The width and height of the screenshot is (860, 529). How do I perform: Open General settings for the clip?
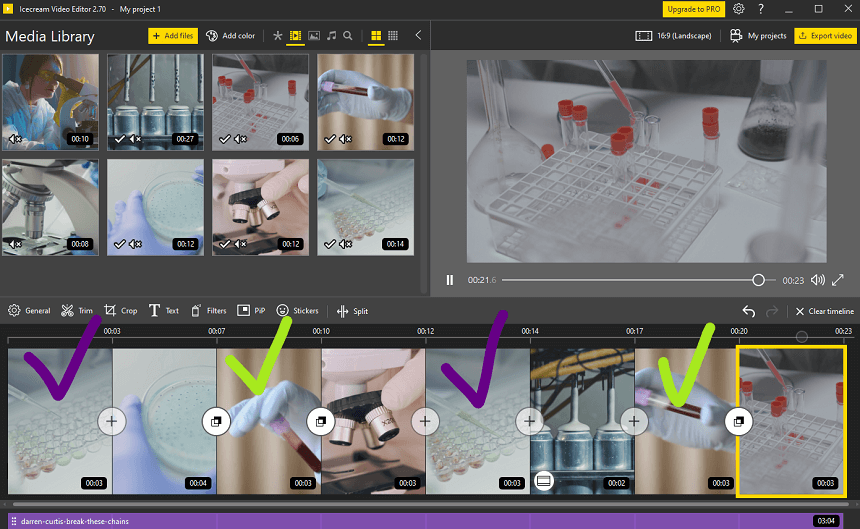[x=29, y=311]
